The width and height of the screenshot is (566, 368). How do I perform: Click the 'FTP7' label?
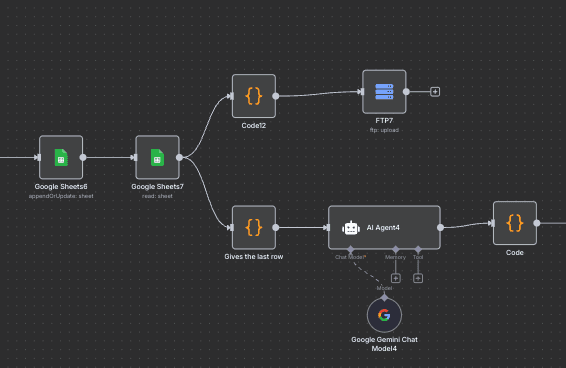[384, 121]
